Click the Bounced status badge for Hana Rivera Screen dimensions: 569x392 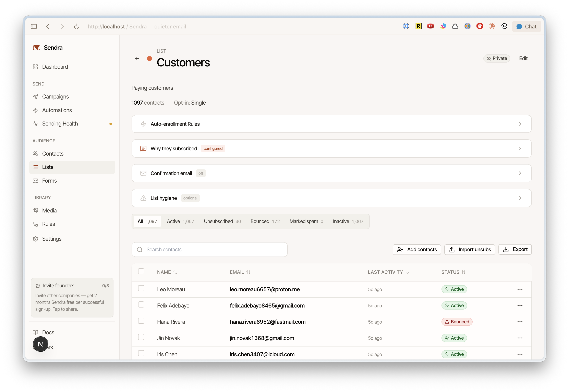coord(457,322)
